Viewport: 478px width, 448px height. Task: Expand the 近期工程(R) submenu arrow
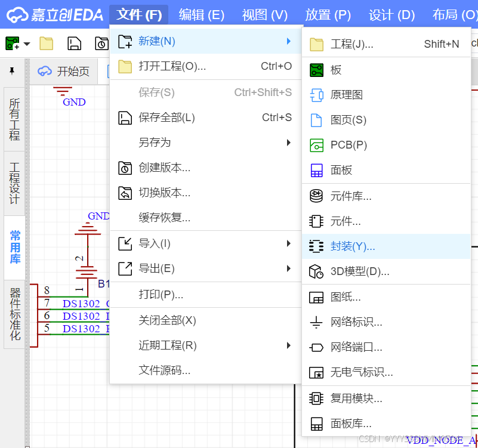(x=288, y=345)
